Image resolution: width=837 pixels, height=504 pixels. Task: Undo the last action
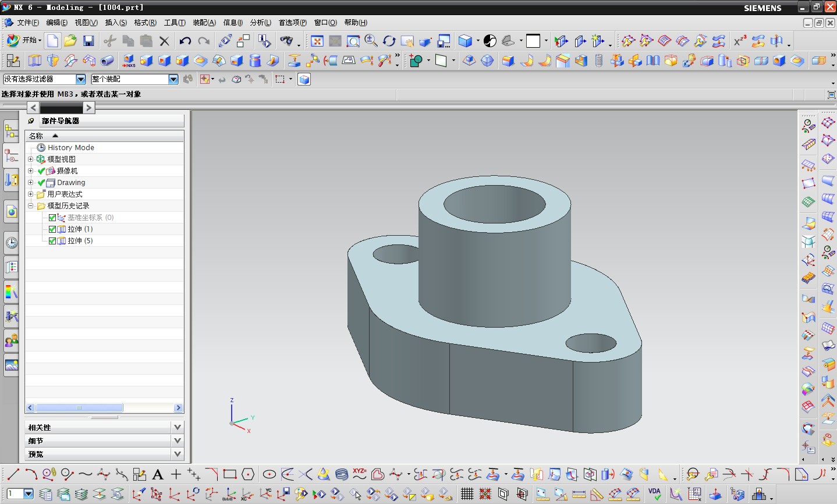185,41
